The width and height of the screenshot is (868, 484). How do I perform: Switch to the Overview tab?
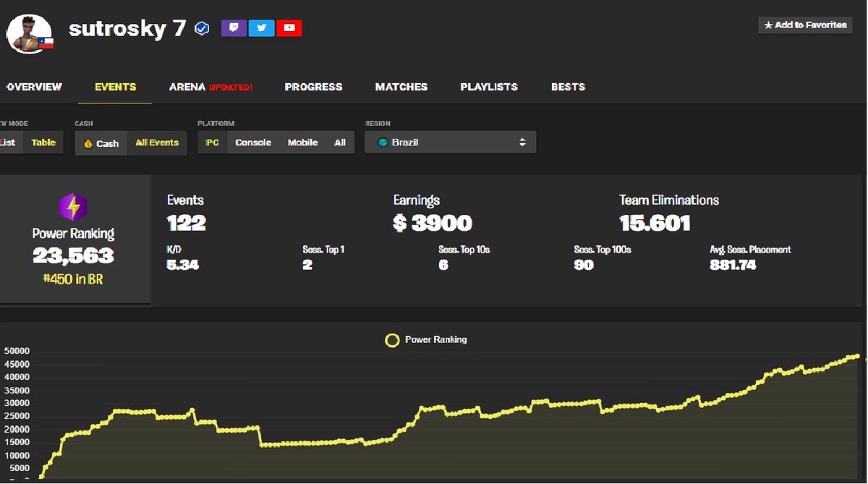[33, 87]
